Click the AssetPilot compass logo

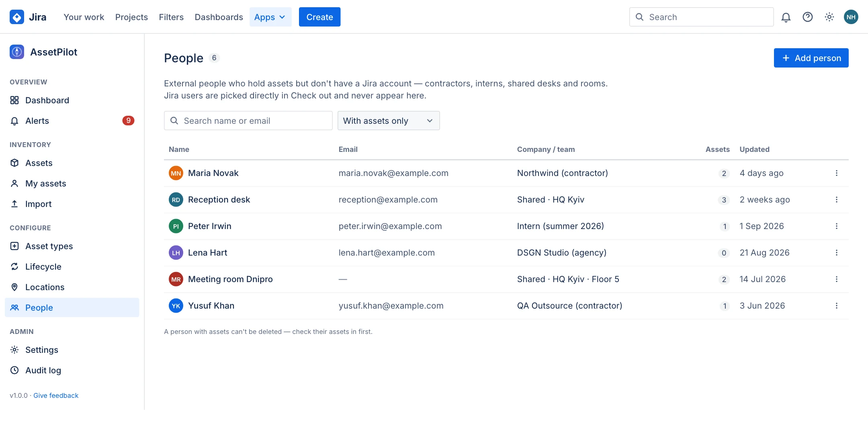click(x=17, y=52)
